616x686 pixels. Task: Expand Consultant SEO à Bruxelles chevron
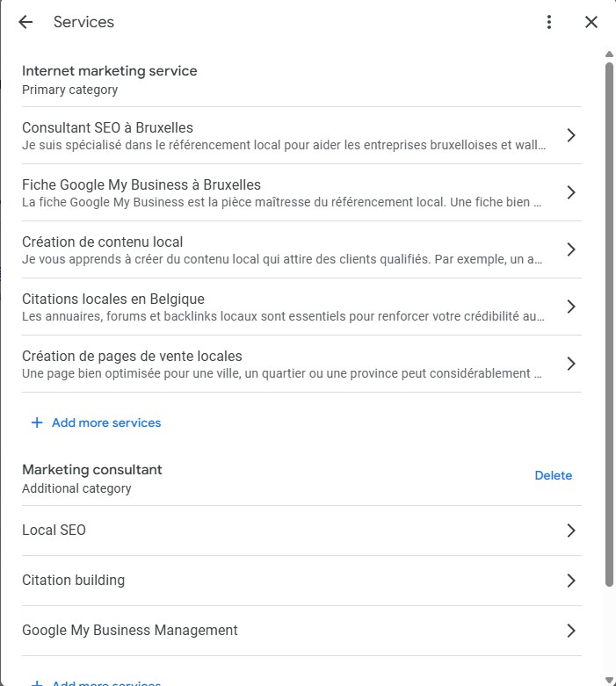[x=571, y=135]
